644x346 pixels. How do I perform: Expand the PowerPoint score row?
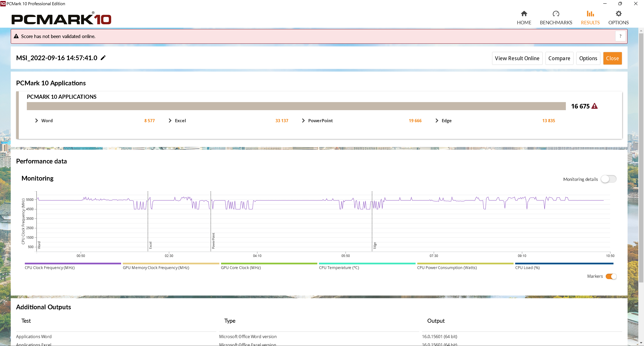[x=303, y=121]
